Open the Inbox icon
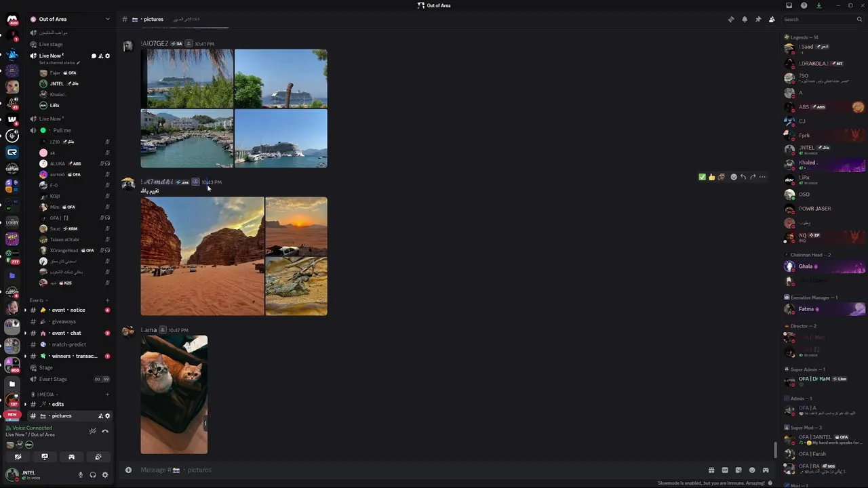The image size is (868, 488). pyautogui.click(x=789, y=5)
